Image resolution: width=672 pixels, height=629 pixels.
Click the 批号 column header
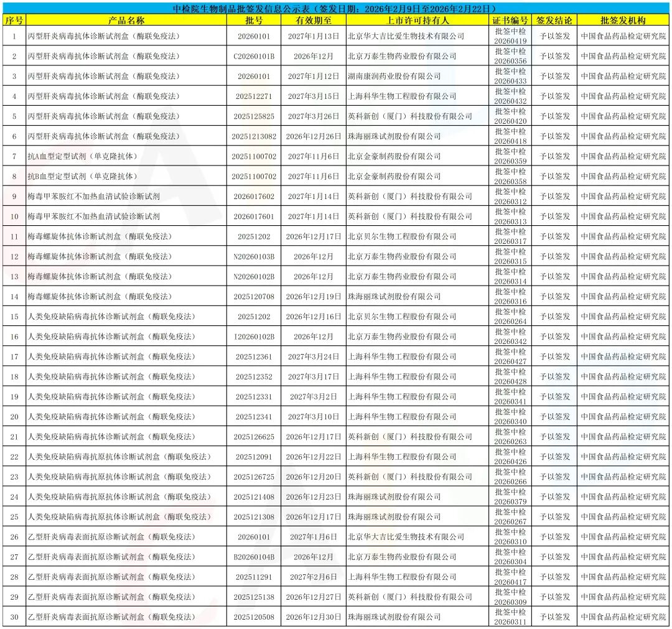pyautogui.click(x=254, y=20)
